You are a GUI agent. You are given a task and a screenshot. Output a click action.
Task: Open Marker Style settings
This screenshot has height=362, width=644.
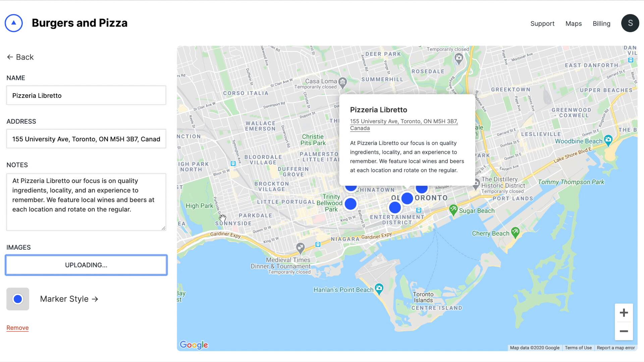tap(69, 299)
